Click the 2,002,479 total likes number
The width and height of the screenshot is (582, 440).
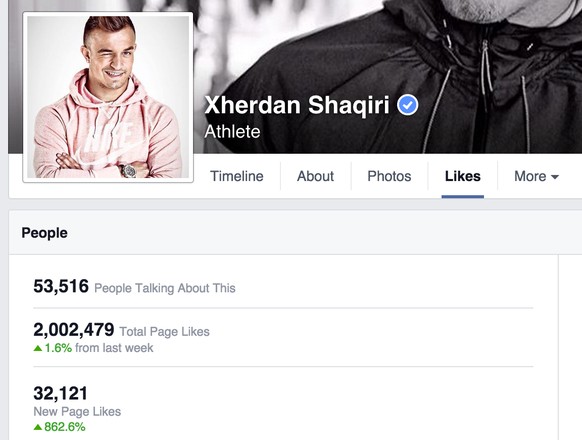73,330
